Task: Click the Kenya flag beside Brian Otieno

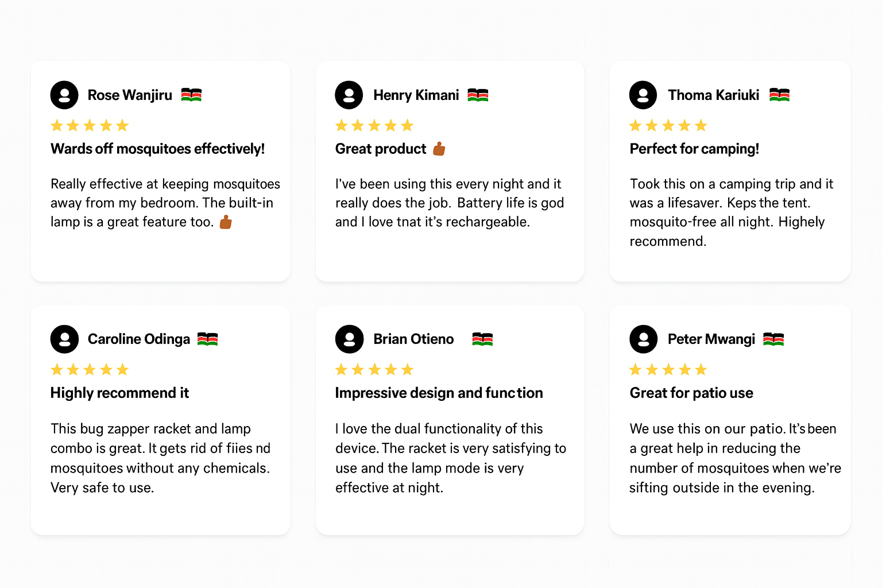Action: [x=482, y=339]
